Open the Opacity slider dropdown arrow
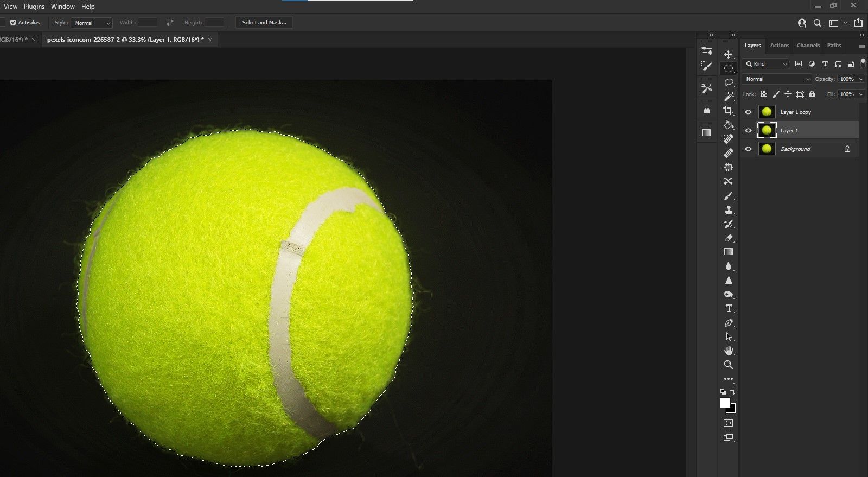 [861, 79]
